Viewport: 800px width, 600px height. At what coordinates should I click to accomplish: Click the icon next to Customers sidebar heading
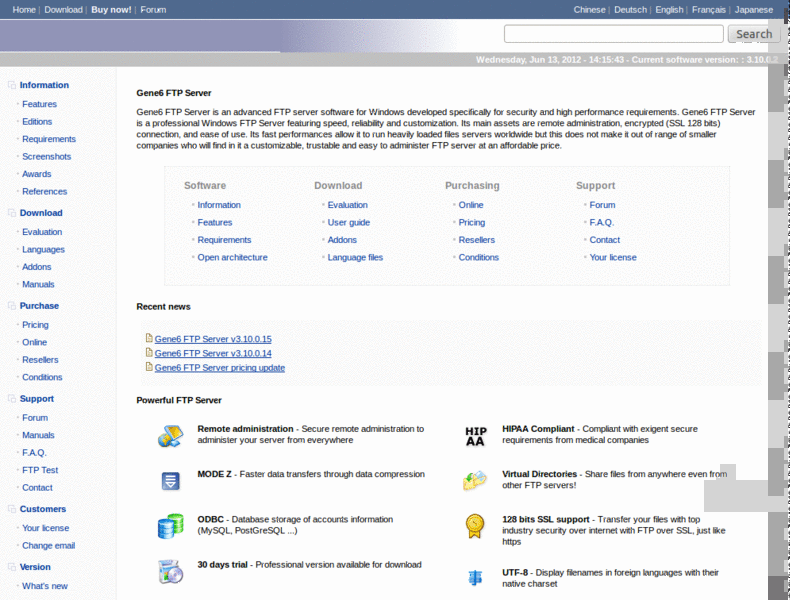click(x=12, y=509)
